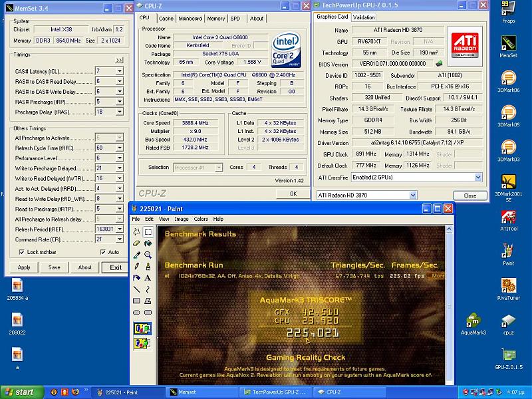Expand MemSet timings with the >> button
The image size is (532, 399).
click(119, 61)
